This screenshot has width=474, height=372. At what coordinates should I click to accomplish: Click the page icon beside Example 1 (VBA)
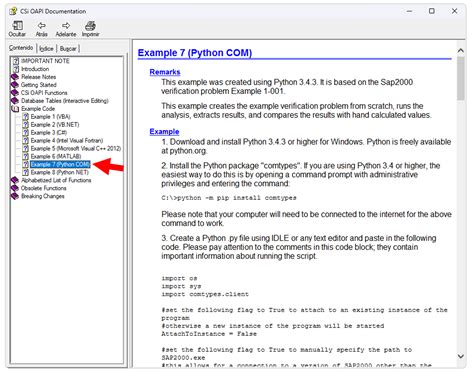(x=26, y=117)
